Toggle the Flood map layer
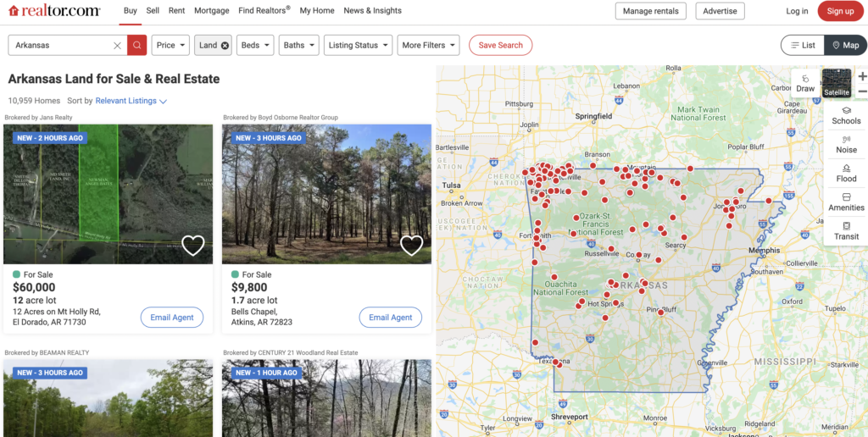This screenshot has width=868, height=437. 847,173
